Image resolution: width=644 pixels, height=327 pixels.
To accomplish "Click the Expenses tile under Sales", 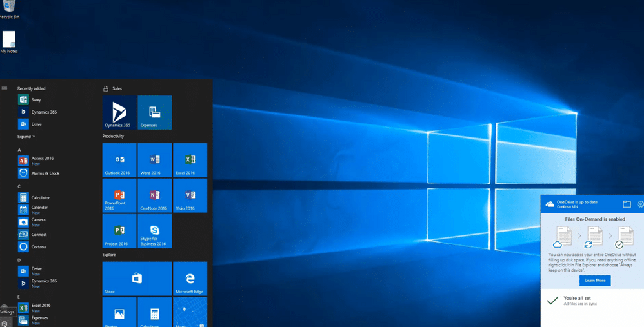I will 154,112.
